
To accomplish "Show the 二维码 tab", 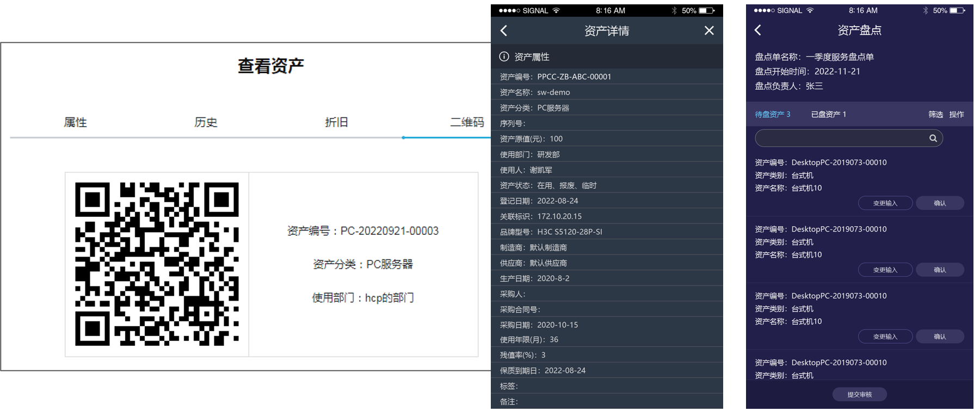I will click(467, 122).
